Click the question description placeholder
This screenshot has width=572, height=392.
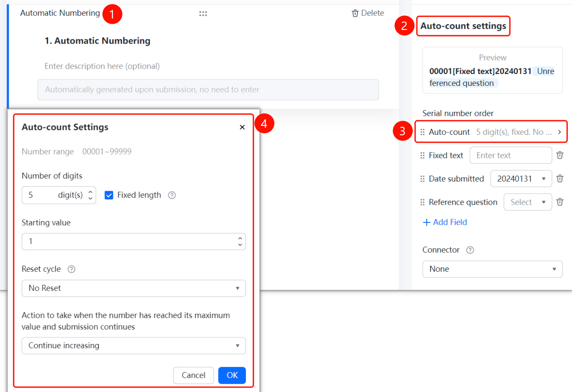click(102, 67)
